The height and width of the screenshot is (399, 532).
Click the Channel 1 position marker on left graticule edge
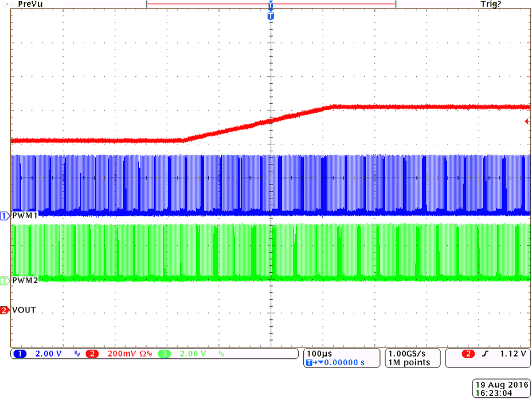(x=5, y=215)
